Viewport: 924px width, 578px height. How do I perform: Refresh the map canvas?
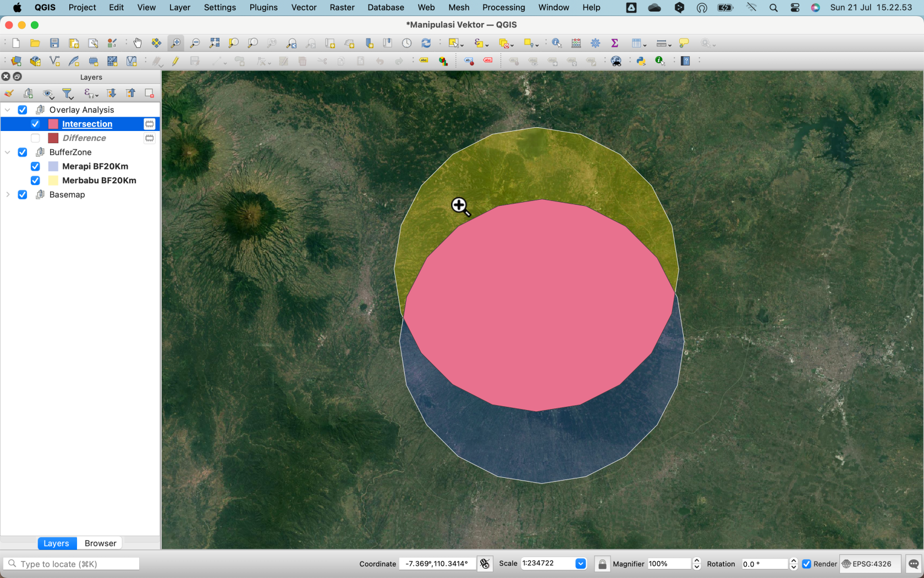pos(426,43)
